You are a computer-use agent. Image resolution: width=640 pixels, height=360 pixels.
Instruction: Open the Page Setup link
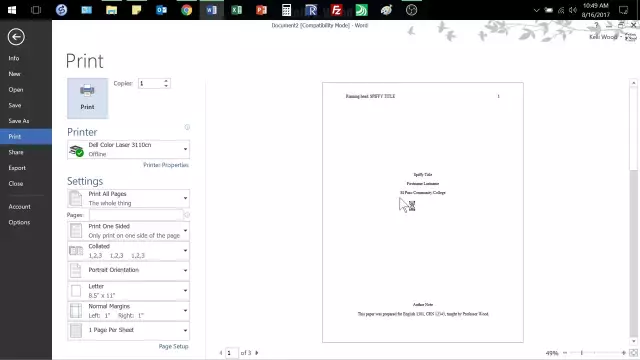173,346
